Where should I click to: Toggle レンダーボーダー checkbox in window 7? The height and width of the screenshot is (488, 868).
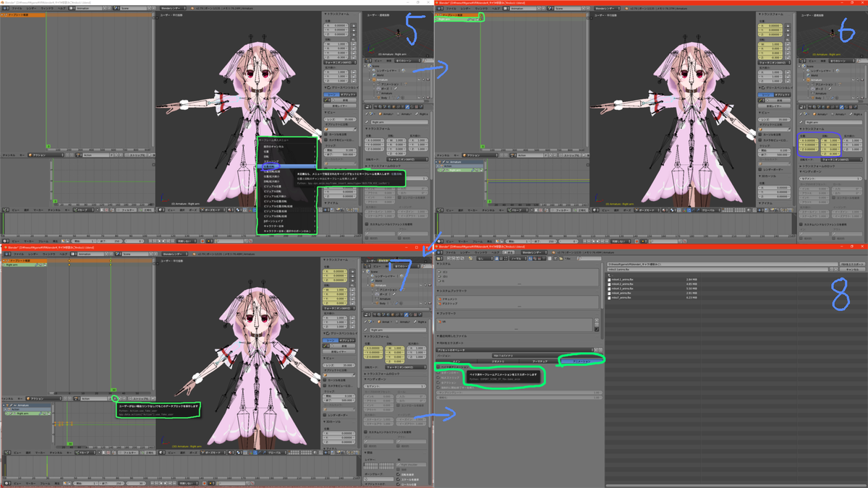(325, 414)
